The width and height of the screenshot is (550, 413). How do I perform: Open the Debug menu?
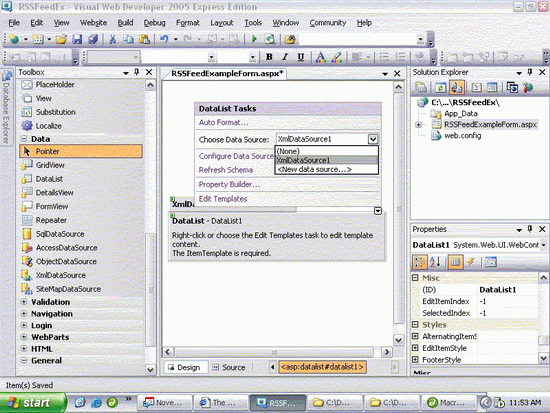pyautogui.click(x=154, y=23)
